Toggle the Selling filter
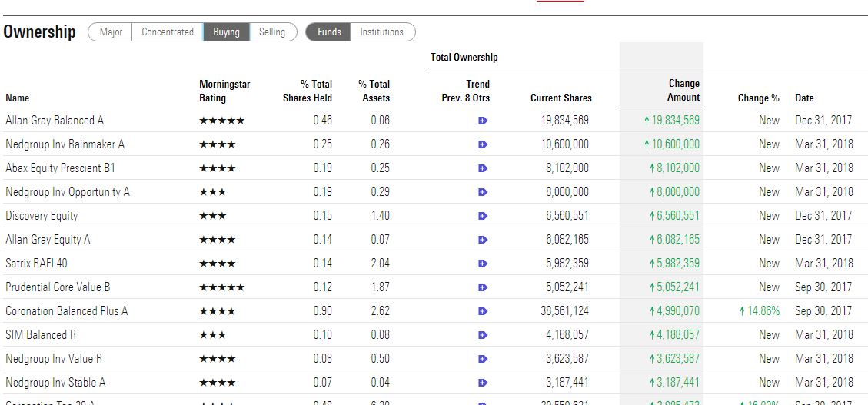Screen dimensions: 868x405 272,32
